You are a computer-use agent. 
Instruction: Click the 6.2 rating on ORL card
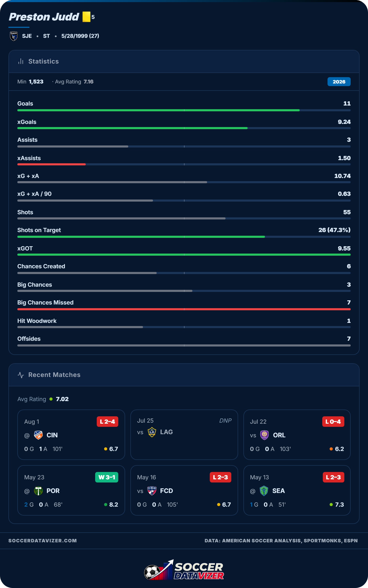(339, 449)
